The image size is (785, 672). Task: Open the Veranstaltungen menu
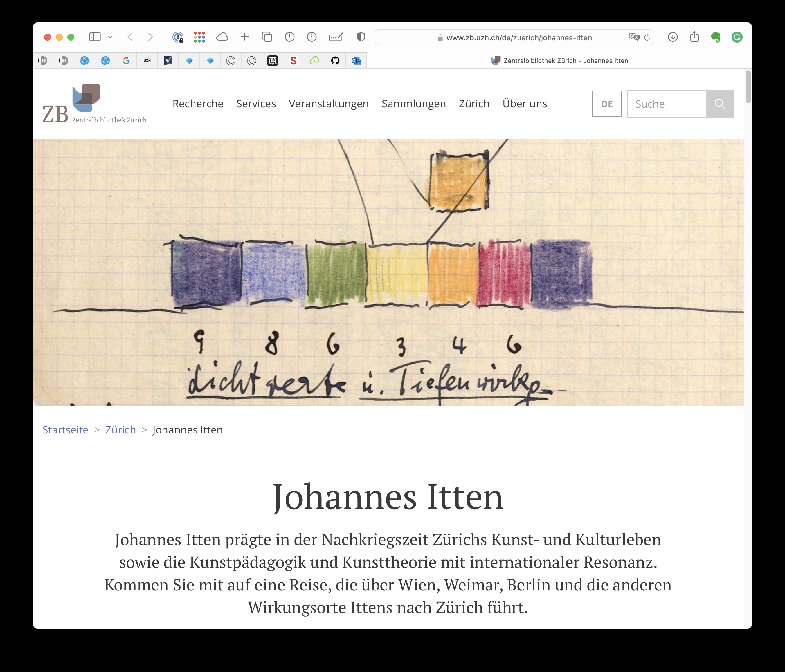(328, 104)
